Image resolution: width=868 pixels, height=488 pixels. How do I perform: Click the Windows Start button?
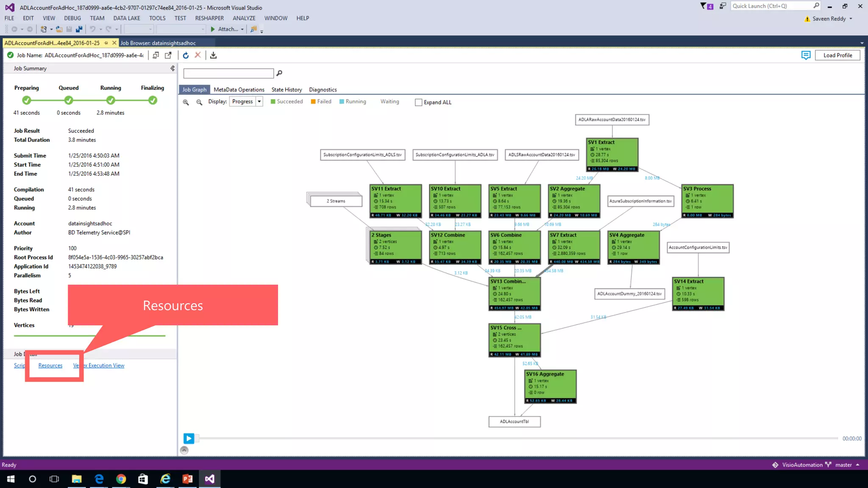[x=11, y=479]
